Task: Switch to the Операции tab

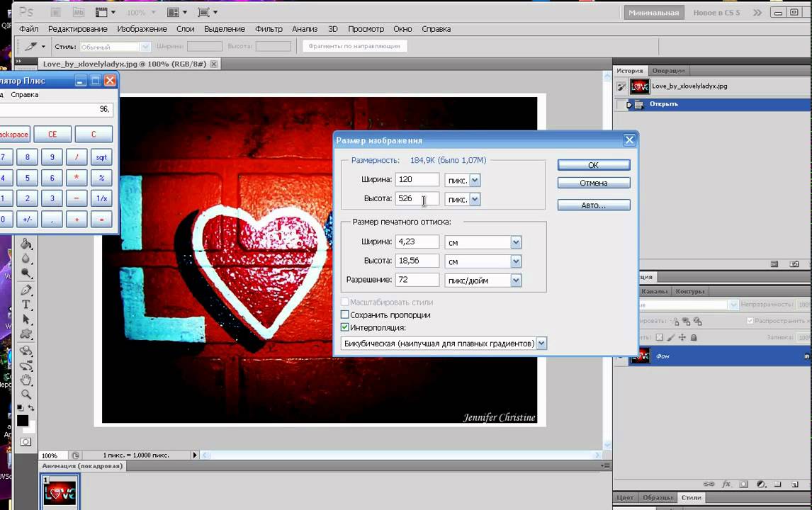Action: pos(668,70)
